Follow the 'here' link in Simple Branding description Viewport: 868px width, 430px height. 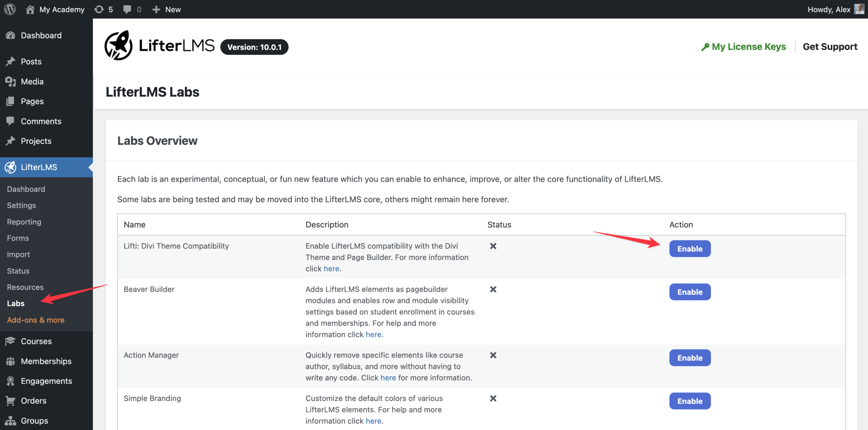[x=373, y=421]
